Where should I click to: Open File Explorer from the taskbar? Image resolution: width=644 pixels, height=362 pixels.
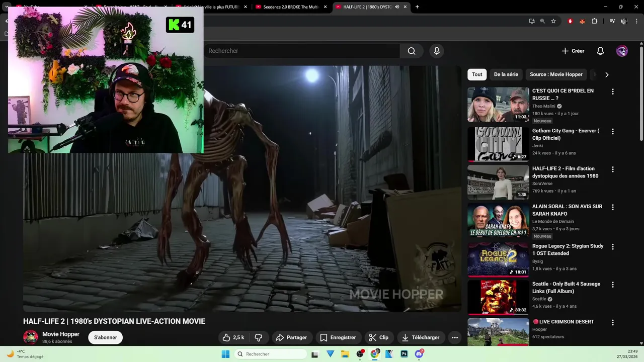[345, 354]
